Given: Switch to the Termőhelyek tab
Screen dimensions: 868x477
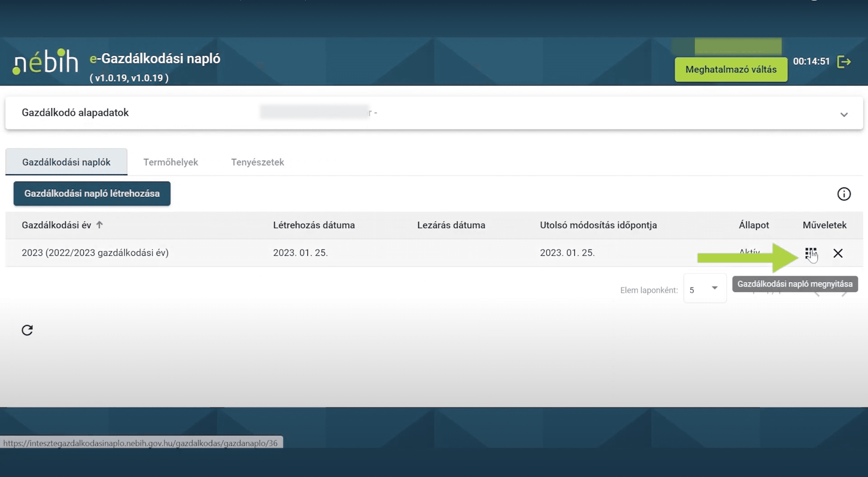Looking at the screenshot, I should 170,162.
